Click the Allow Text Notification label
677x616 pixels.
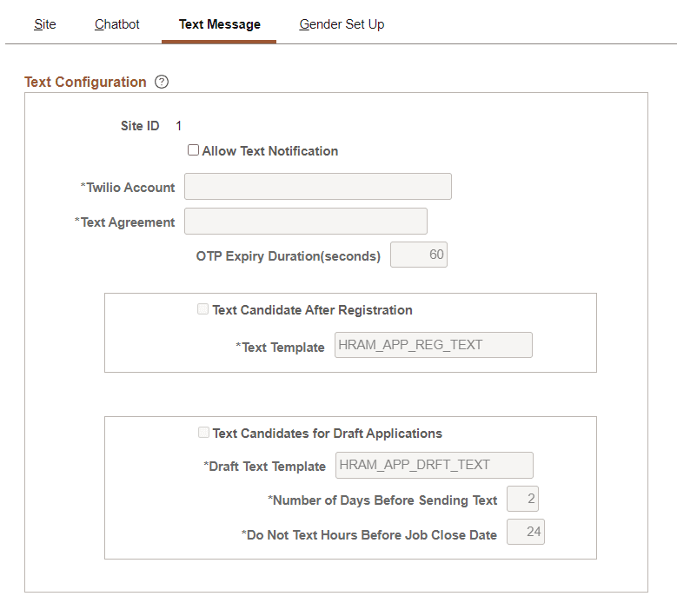click(x=270, y=150)
